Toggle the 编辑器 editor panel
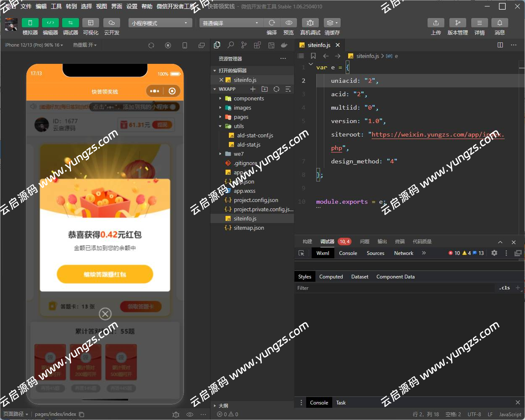This screenshot has width=525, height=420. tap(50, 23)
